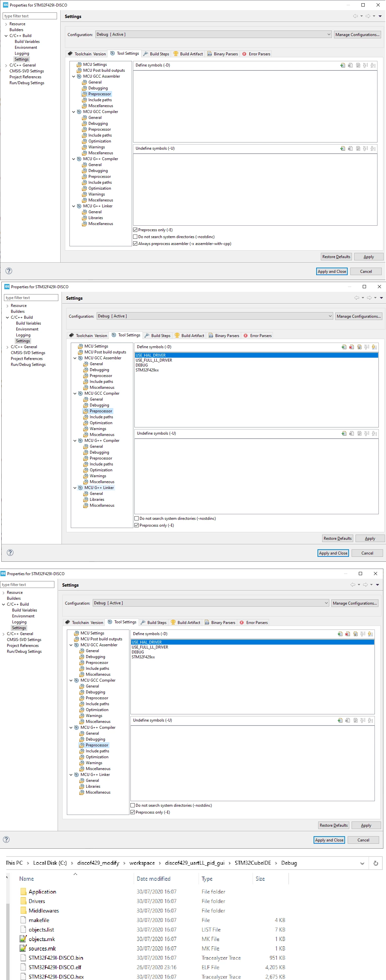This screenshot has width=386, height=980.
Task: Click Add define symbol icon in top dialog
Action: pos(343,66)
